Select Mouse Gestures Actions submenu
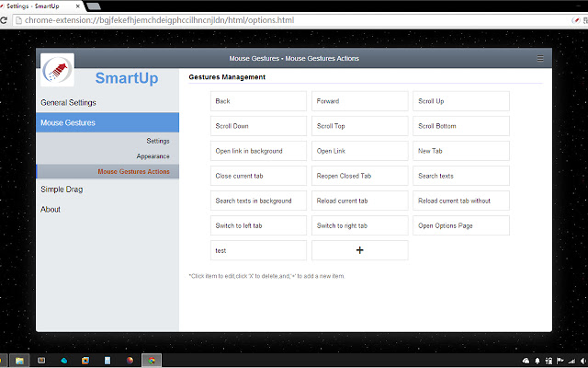This screenshot has height=368, width=588. (133, 171)
